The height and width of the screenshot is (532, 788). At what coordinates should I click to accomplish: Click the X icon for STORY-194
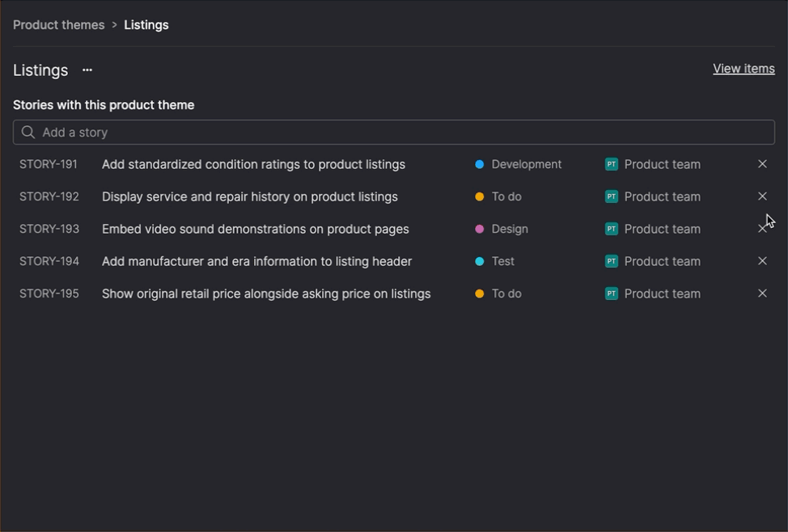[762, 261]
